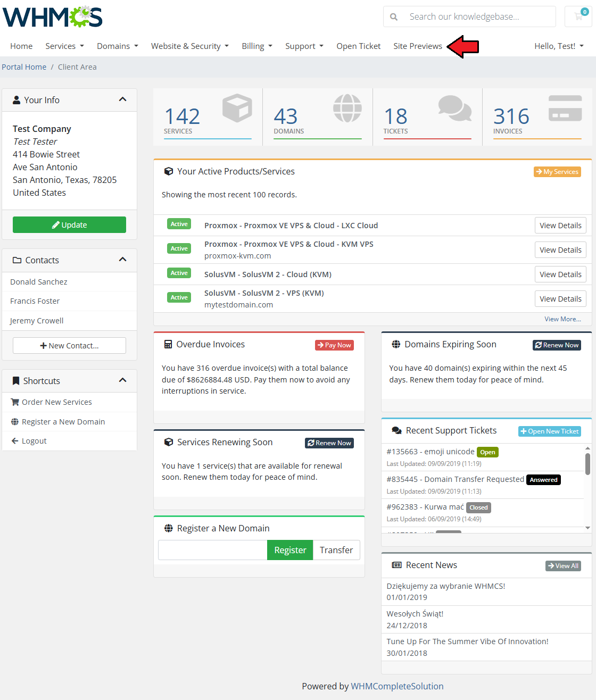Click the View More... link

click(x=562, y=319)
